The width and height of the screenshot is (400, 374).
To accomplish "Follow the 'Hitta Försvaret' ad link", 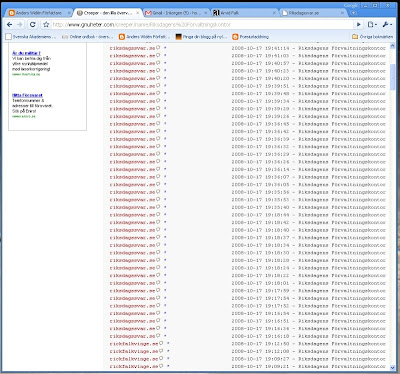I will [x=27, y=95].
